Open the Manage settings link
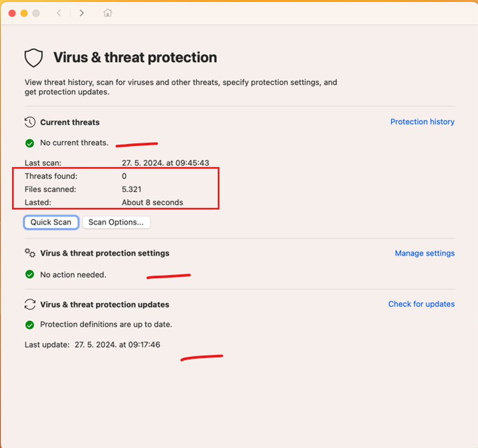Screen dimensions: 478x448 tap(424, 253)
